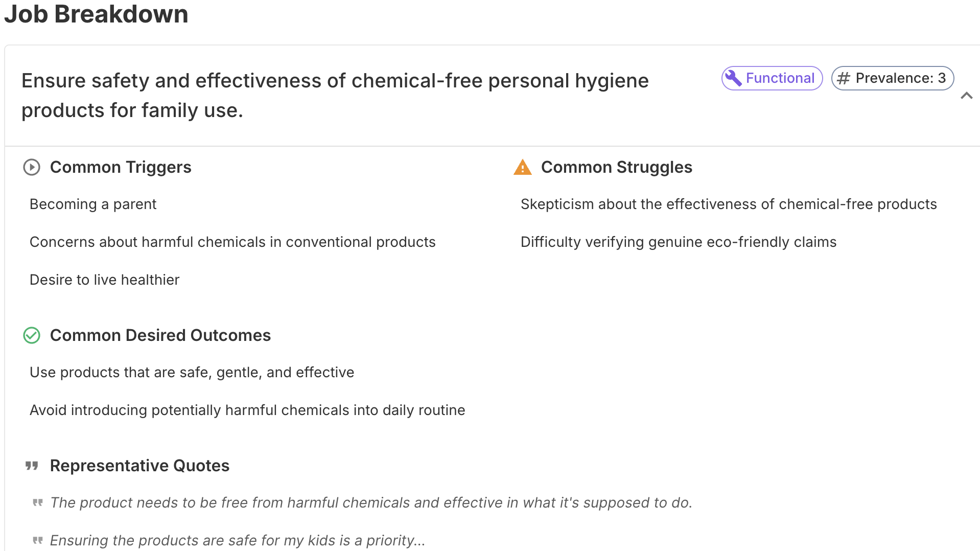Select the "Avoid introducing potentially harmful chemicals" outcome

pyautogui.click(x=247, y=410)
